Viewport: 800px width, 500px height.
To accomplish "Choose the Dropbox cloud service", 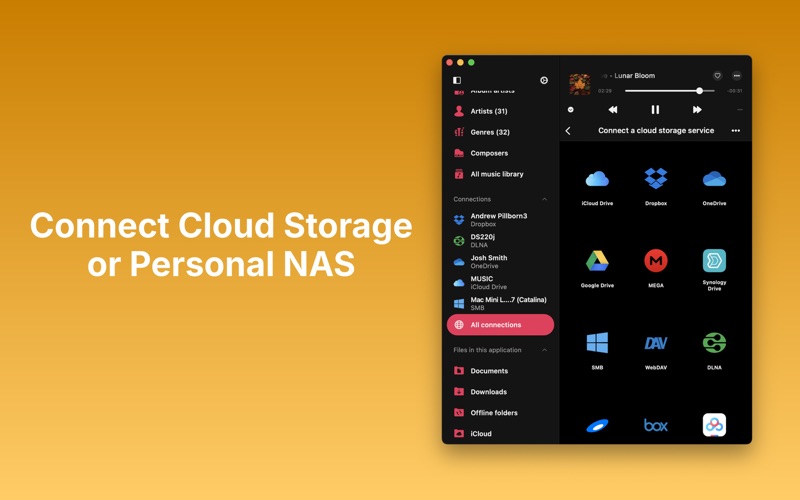I will (656, 179).
